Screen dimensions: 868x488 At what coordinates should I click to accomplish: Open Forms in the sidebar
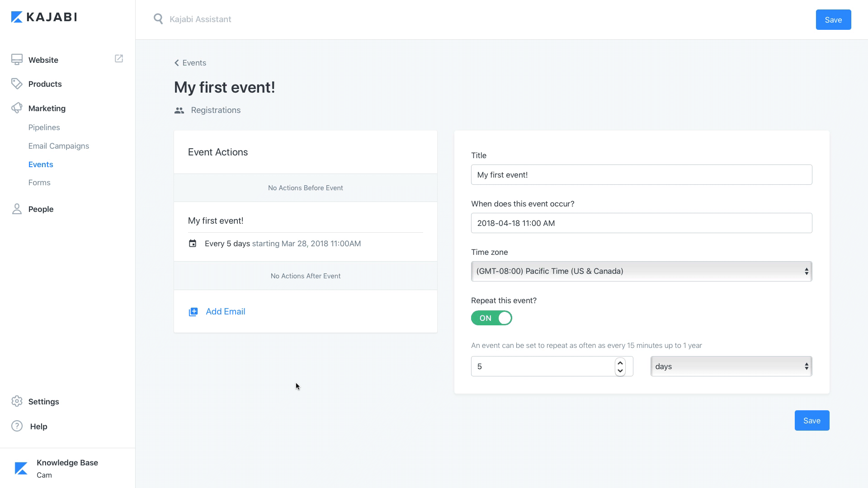click(x=39, y=183)
